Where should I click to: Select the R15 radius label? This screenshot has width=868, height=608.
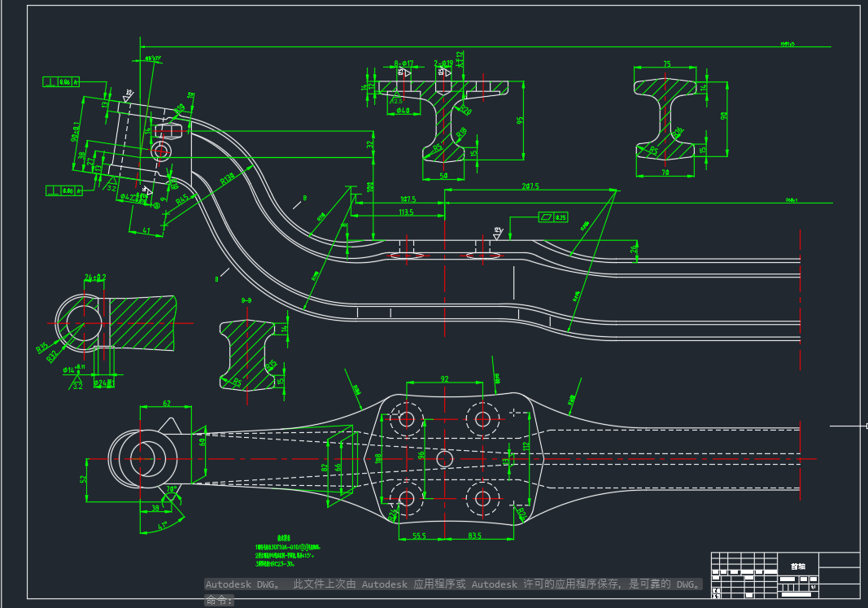[271, 366]
